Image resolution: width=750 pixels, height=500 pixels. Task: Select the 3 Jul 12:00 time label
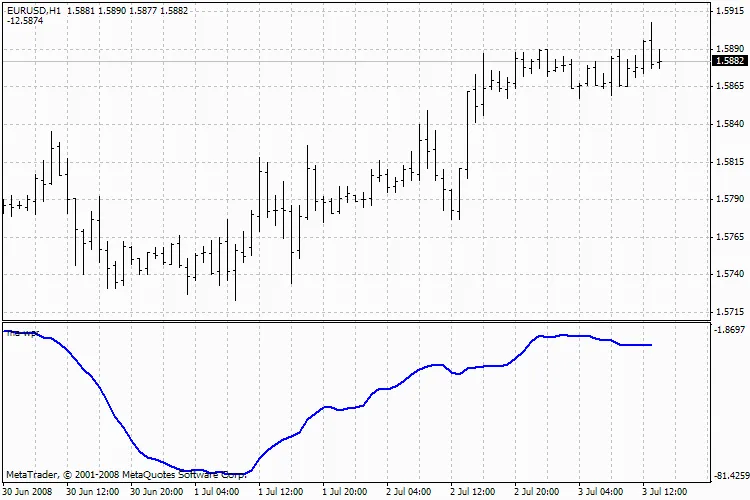tap(663, 492)
